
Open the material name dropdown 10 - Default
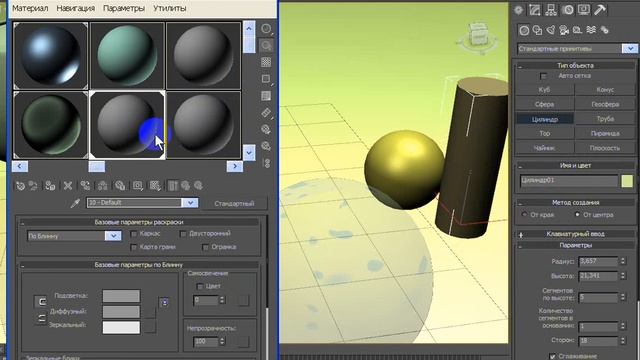(190, 203)
